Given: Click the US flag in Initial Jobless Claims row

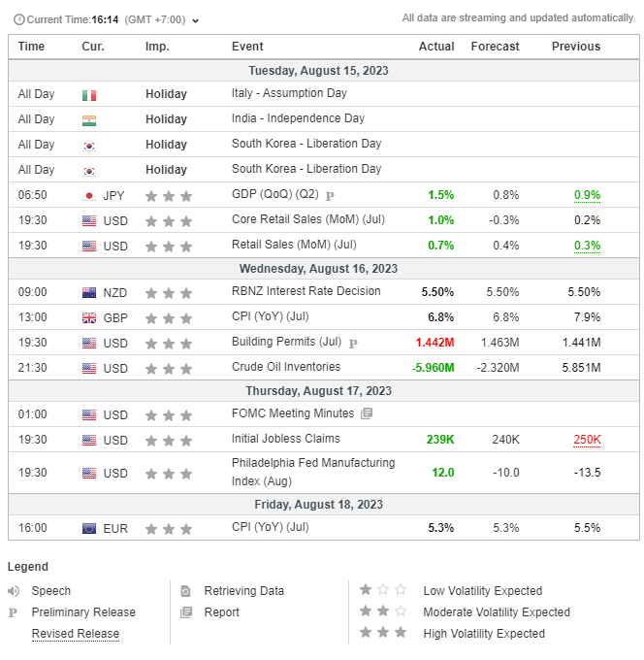Looking at the screenshot, I should tap(89, 441).
